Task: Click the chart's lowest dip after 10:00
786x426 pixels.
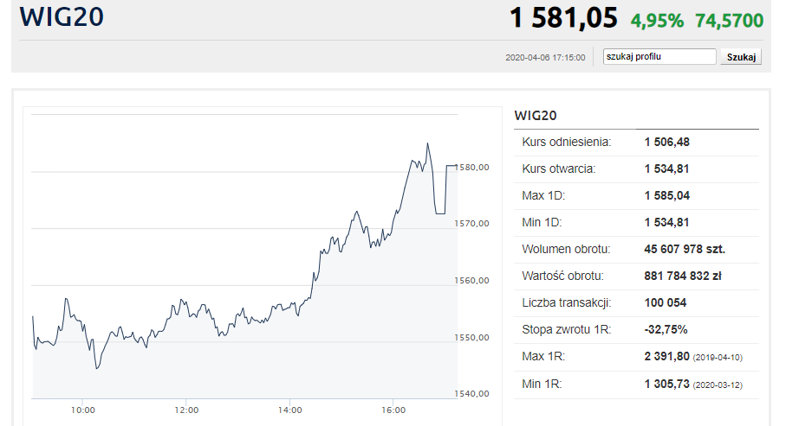Action: (x=97, y=368)
